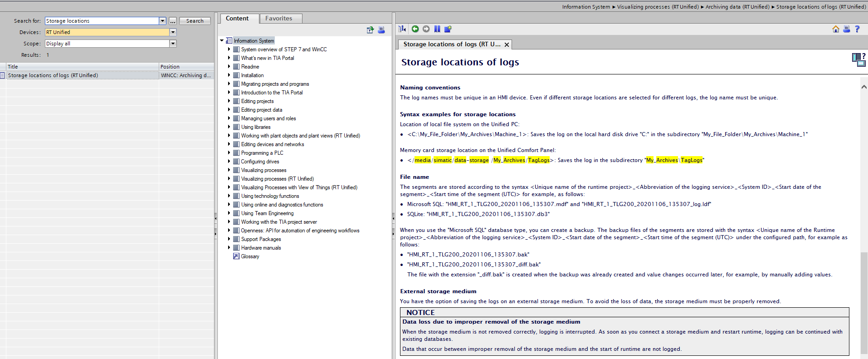
Task: Open the Scope dropdown showing Display all
Action: [173, 44]
